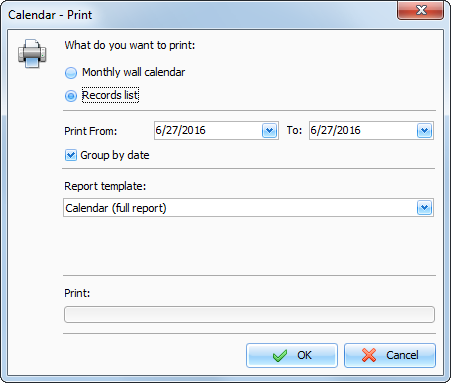
Task: Click the 'What do you want to print:' label
Action: pyautogui.click(x=130, y=45)
